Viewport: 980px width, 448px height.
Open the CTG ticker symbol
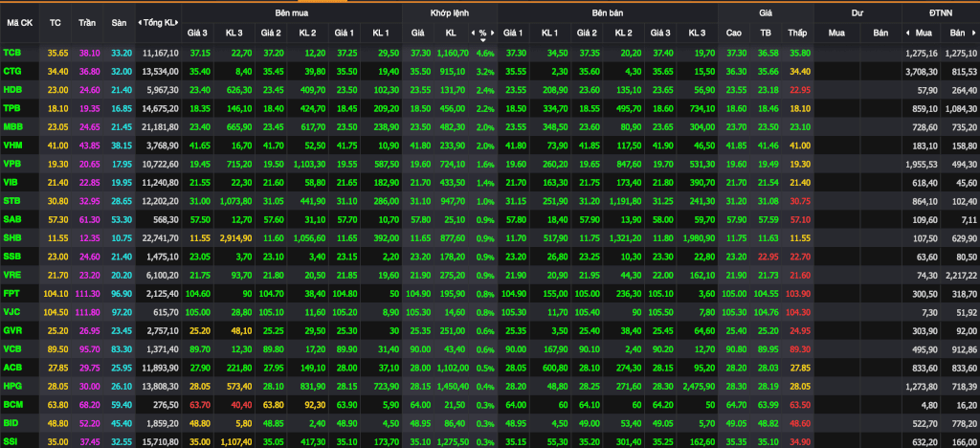click(x=11, y=72)
